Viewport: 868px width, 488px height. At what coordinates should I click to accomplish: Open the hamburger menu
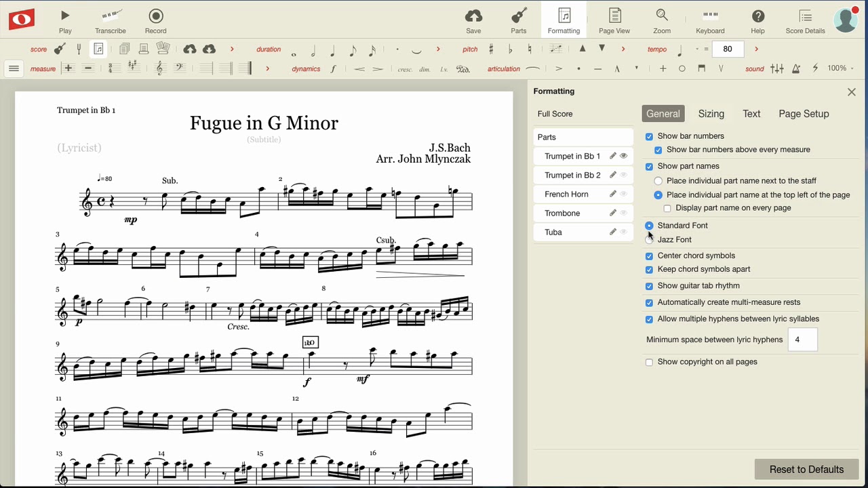click(14, 68)
